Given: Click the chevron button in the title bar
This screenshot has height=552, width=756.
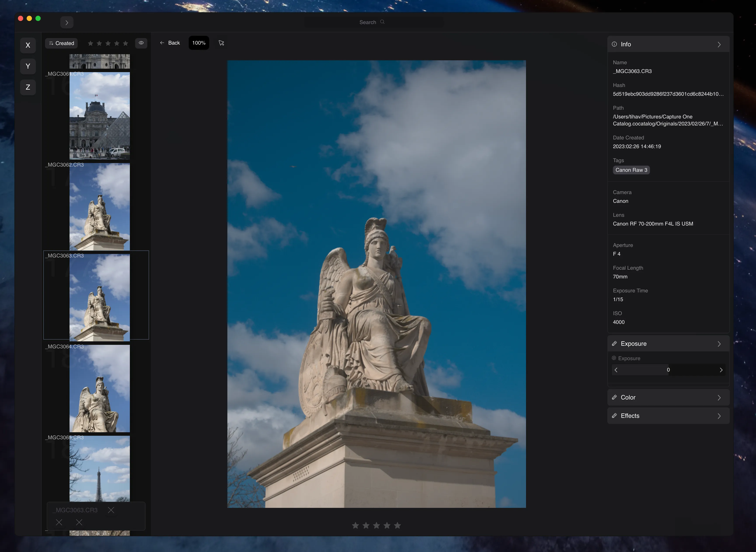Looking at the screenshot, I should [x=67, y=22].
